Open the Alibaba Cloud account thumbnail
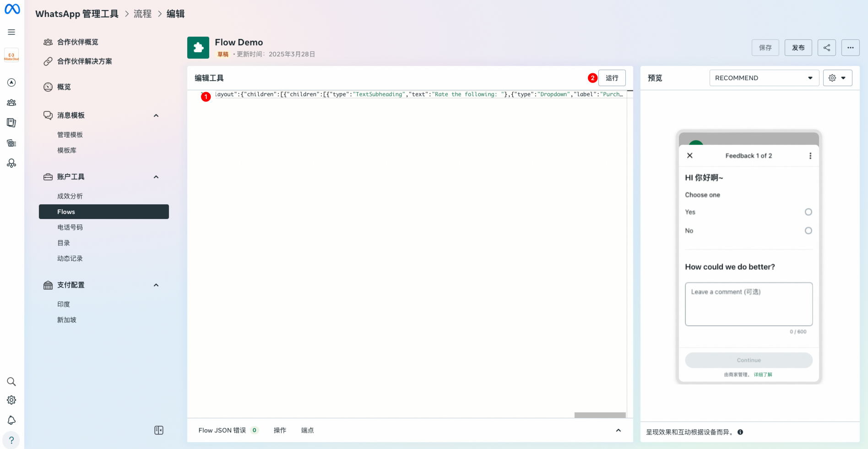The height and width of the screenshot is (449, 868). (x=11, y=55)
